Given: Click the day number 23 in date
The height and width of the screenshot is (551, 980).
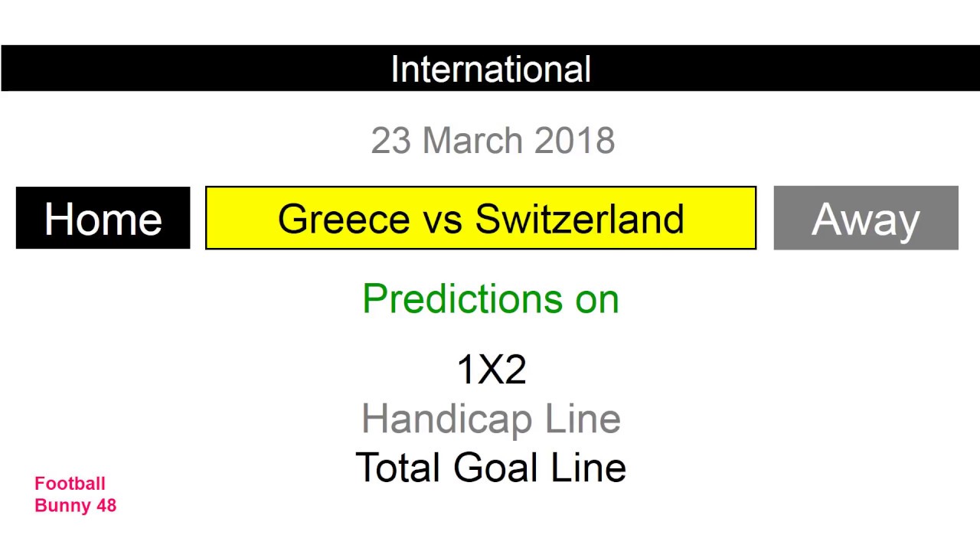Looking at the screenshot, I should pos(390,141).
